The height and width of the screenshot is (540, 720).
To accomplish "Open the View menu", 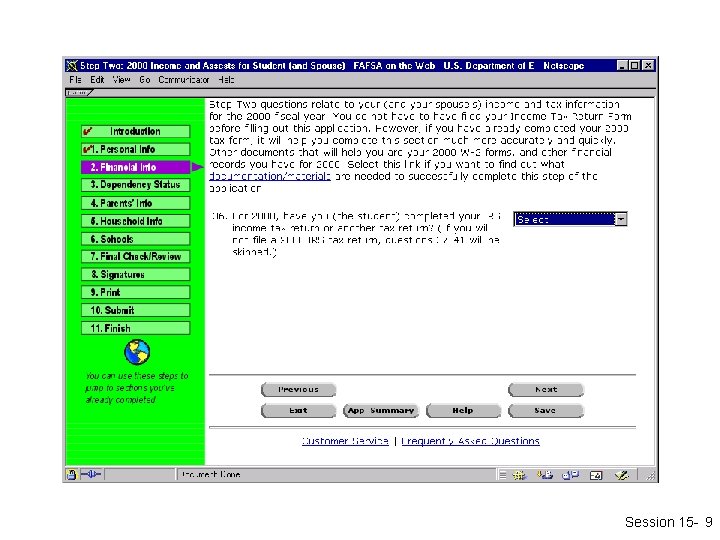I will (122, 80).
